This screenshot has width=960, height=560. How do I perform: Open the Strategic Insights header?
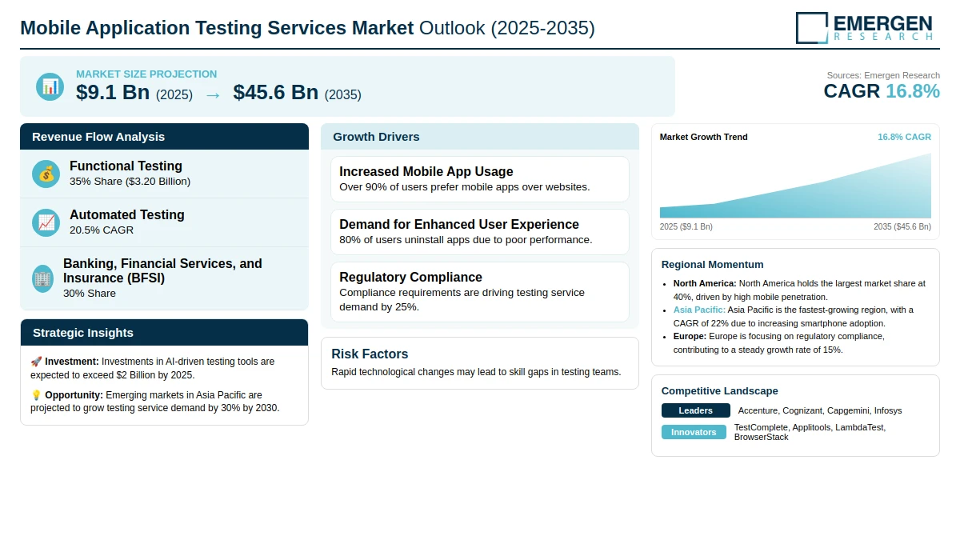point(164,333)
